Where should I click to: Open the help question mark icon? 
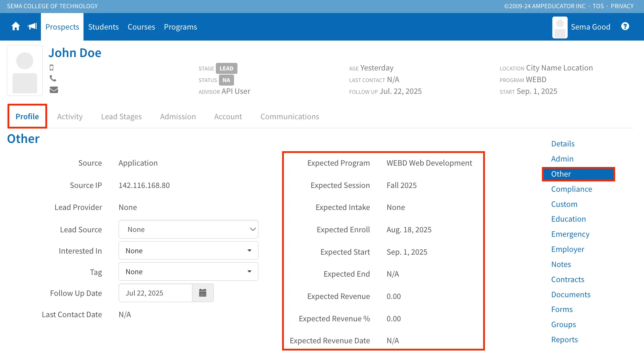625,26
